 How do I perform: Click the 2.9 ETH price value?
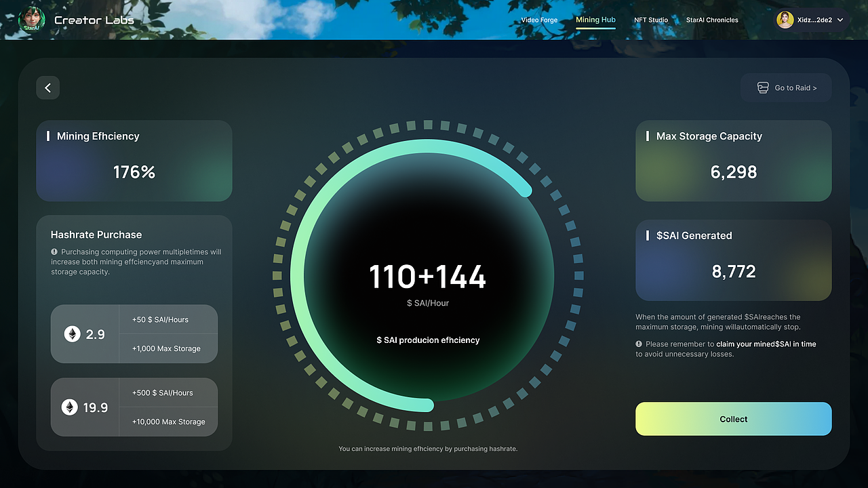pos(95,334)
